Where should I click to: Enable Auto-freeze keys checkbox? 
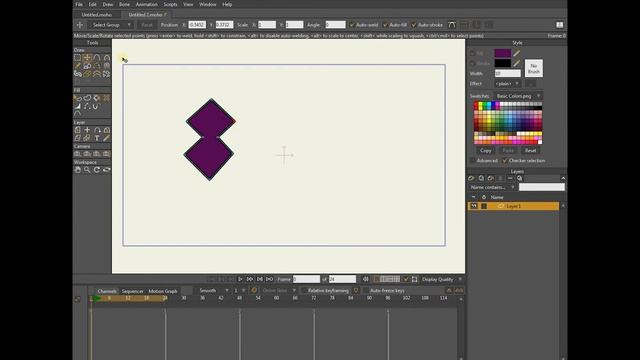point(366,290)
